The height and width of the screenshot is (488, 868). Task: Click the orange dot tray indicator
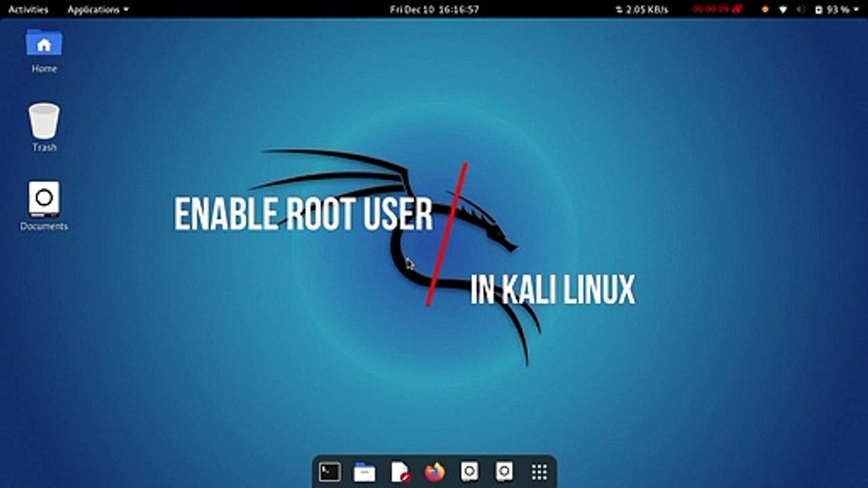tap(766, 9)
